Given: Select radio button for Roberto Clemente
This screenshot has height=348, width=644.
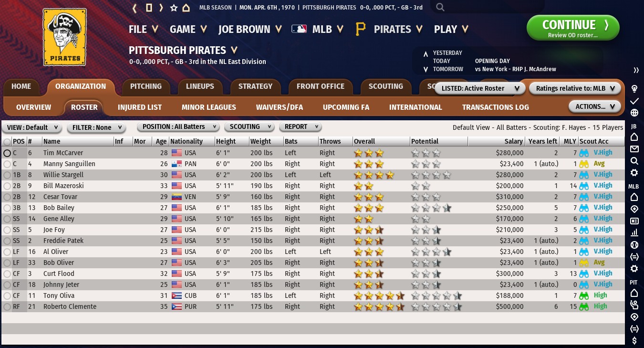Looking at the screenshot, I should click(7, 307).
